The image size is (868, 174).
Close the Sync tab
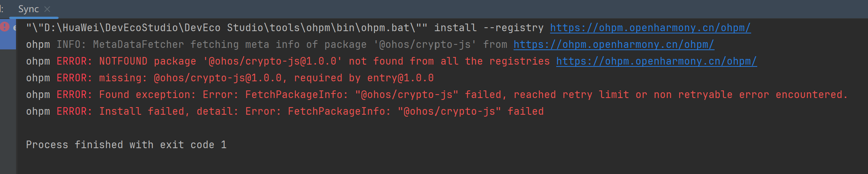[47, 9]
